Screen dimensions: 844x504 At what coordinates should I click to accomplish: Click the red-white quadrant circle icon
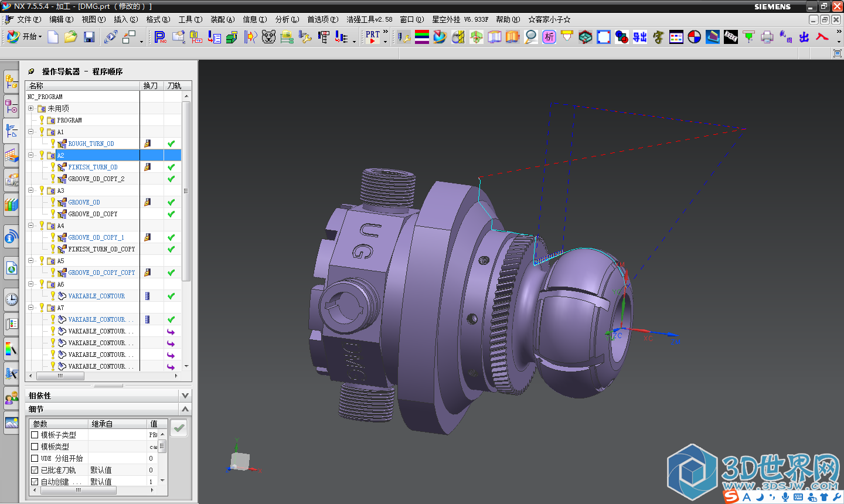coord(695,37)
